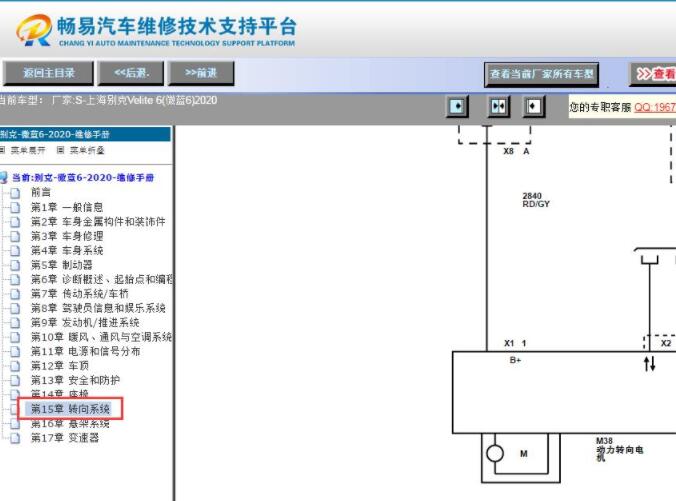Image resolution: width=676 pixels, height=501 pixels.
Task: Click page icon beside 第7章 传动系统/车桥
Action: (15, 294)
